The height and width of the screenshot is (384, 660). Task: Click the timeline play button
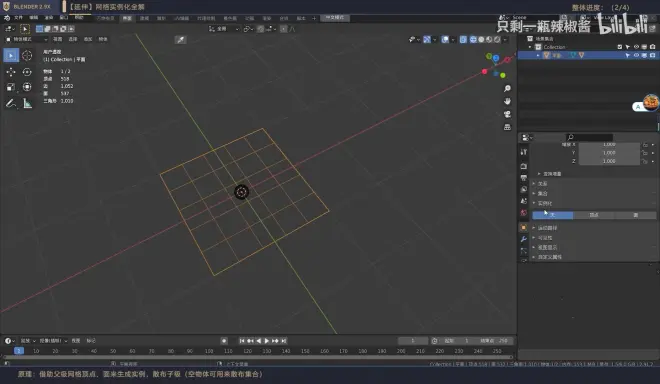266,341
